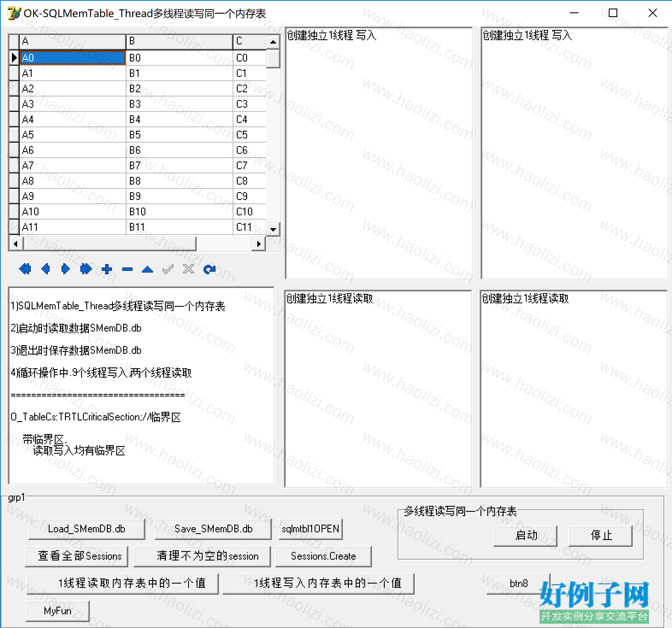Click column header B in grid

click(180, 41)
